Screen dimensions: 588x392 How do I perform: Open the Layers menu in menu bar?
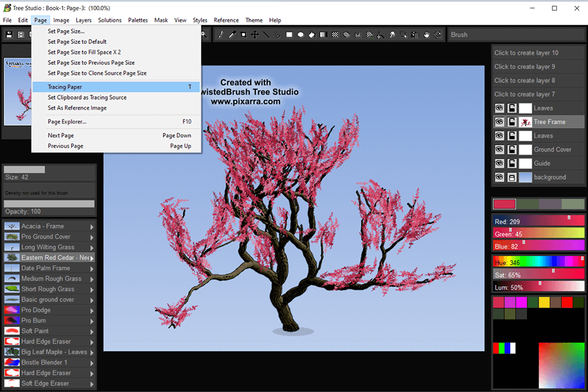[83, 20]
